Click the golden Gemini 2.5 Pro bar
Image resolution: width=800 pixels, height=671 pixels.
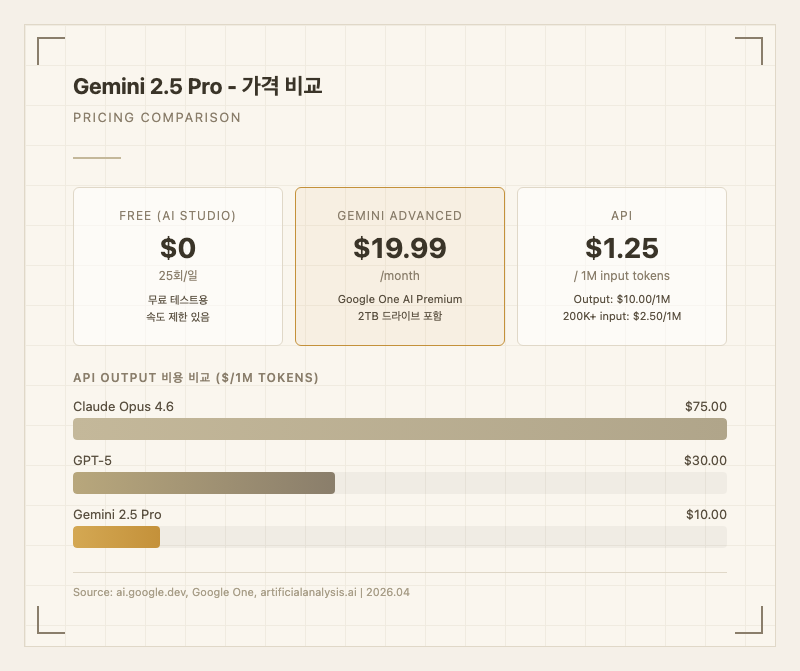(x=116, y=537)
